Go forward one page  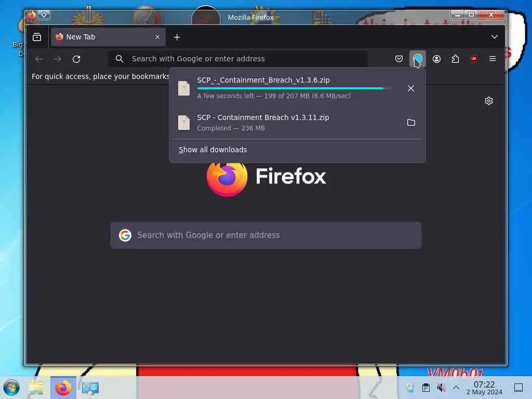(58, 59)
